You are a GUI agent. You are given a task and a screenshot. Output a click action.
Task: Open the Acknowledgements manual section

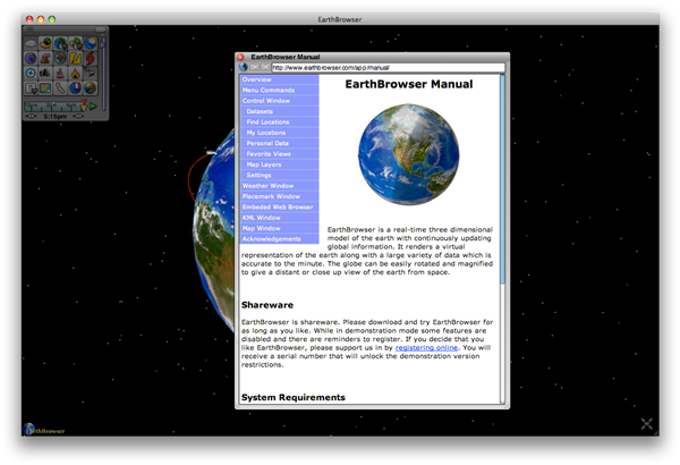279,239
